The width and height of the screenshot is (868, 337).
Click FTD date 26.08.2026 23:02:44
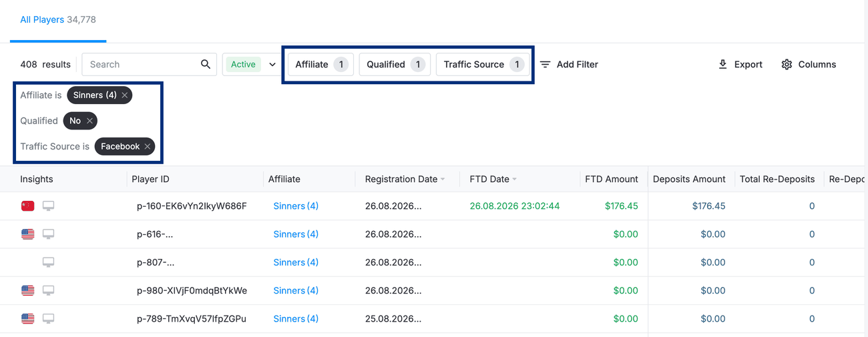coord(515,206)
